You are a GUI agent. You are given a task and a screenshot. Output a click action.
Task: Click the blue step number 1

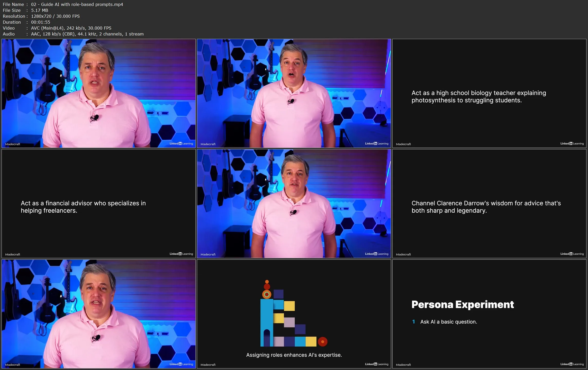click(413, 322)
